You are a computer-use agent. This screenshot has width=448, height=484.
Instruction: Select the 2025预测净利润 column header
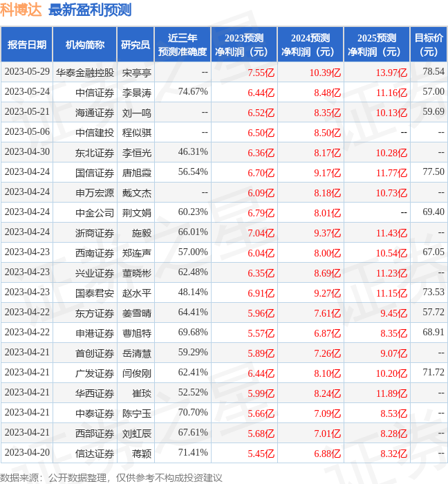click(x=377, y=44)
